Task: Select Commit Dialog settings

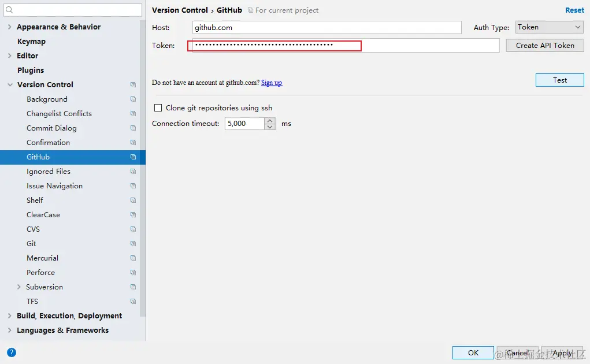Action: tap(51, 128)
